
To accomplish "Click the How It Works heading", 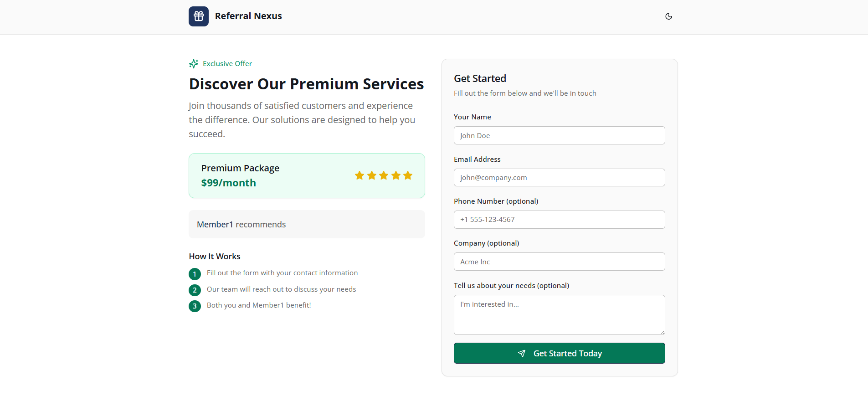I will pos(215,257).
